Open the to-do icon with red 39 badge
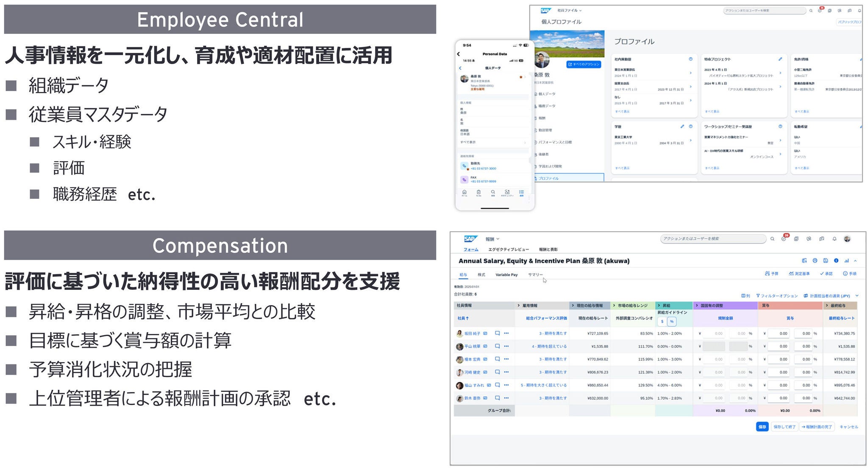The width and height of the screenshot is (868, 469). click(x=784, y=238)
